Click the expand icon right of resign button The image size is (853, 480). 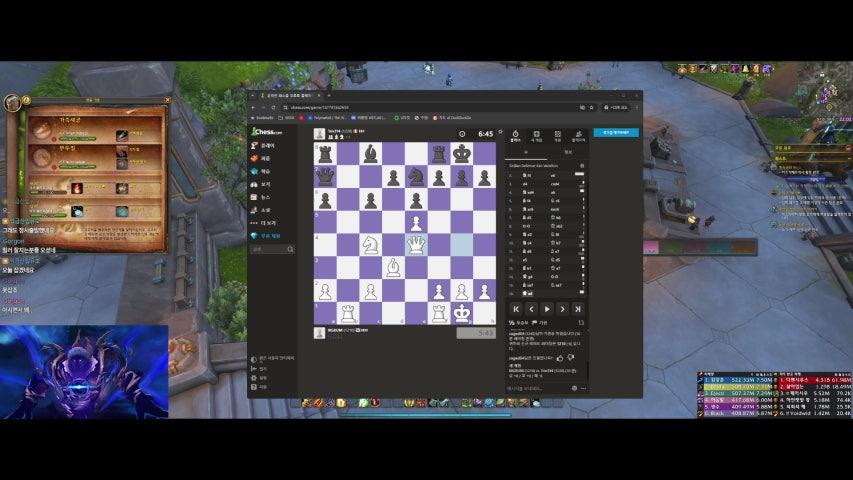click(x=581, y=323)
